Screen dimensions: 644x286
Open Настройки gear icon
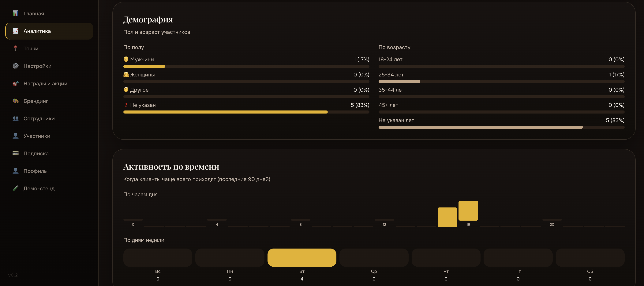coord(16,66)
